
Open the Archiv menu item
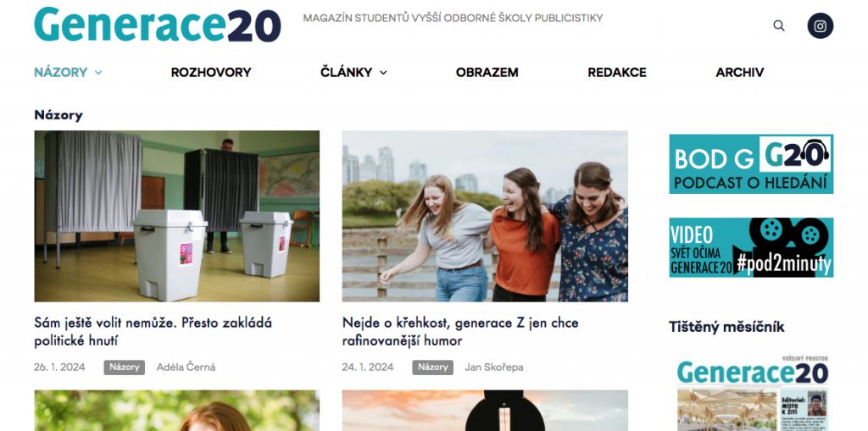click(739, 73)
